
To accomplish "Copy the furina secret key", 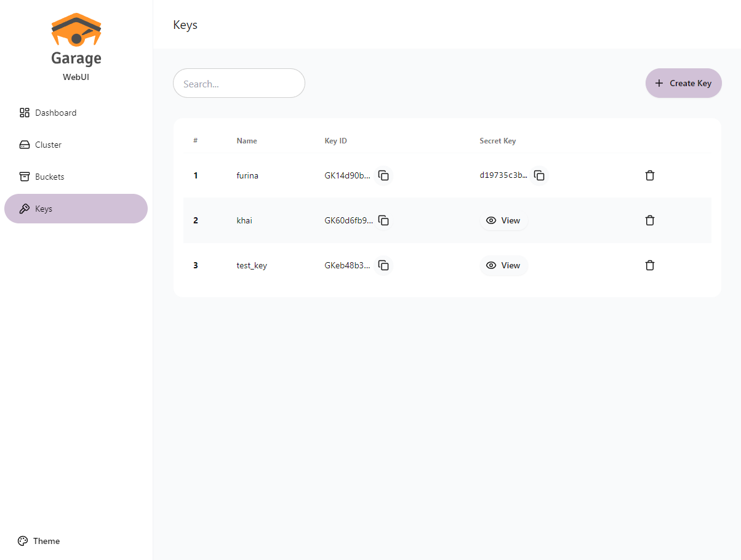I will 539,176.
